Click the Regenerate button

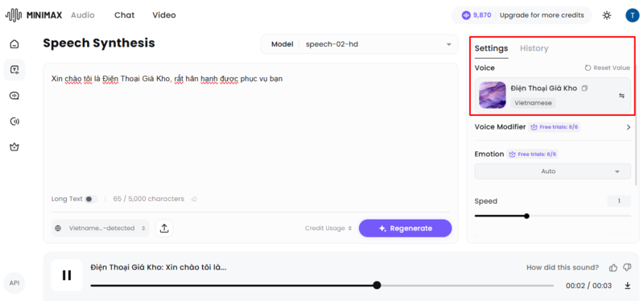point(406,229)
